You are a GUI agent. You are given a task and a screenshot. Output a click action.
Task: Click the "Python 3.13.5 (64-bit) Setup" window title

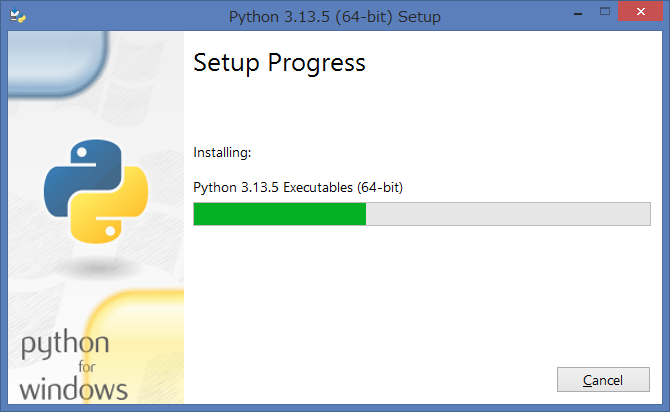coord(334,17)
